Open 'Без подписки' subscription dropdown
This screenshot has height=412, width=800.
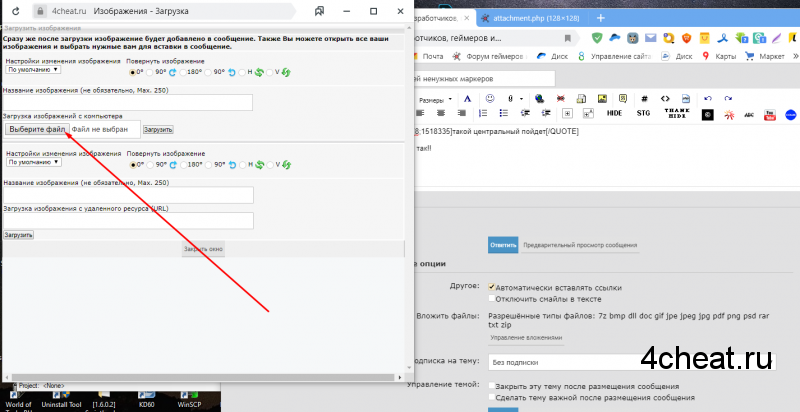632,363
